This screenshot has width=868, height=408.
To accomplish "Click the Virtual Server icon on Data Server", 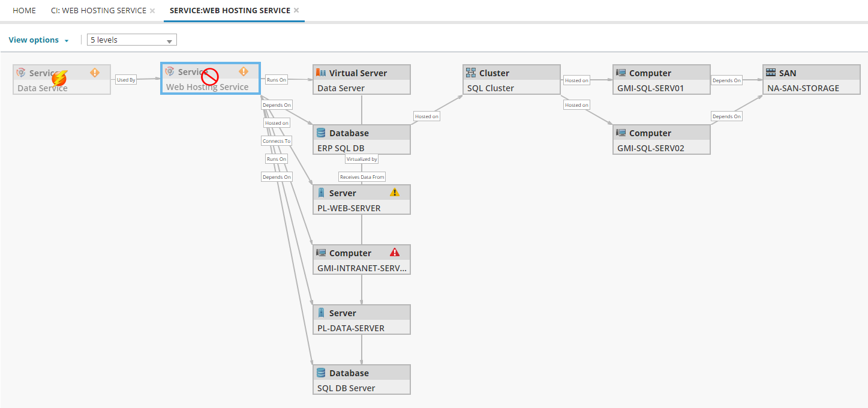I will (x=322, y=73).
